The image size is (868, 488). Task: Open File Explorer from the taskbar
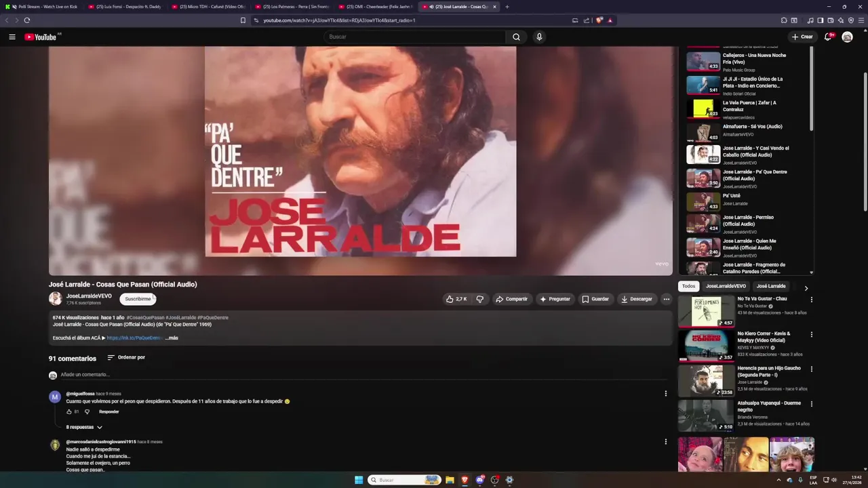tap(450, 480)
